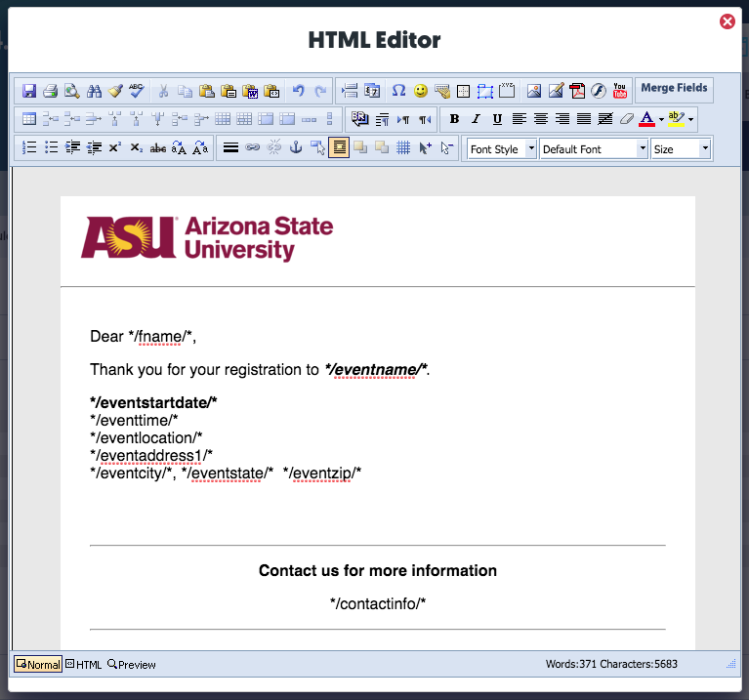The image size is (749, 700).
Task: Apply red font color A
Action: 646,119
